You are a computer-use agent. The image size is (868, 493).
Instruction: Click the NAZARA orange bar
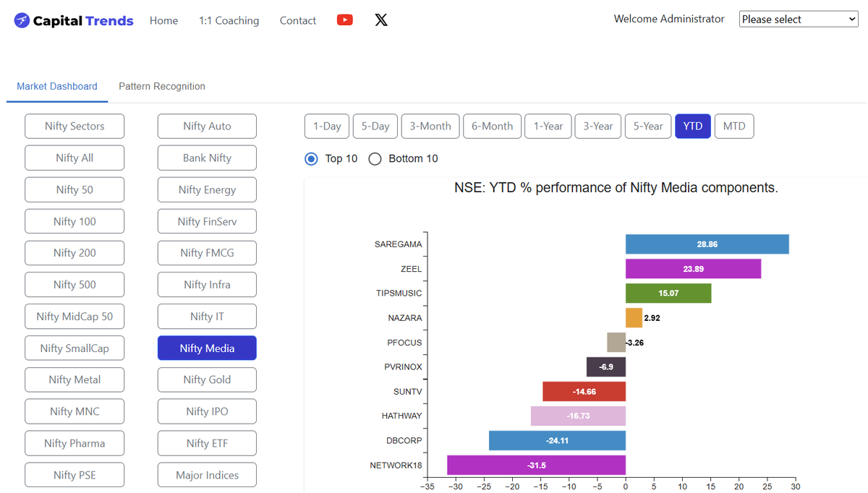(634, 318)
